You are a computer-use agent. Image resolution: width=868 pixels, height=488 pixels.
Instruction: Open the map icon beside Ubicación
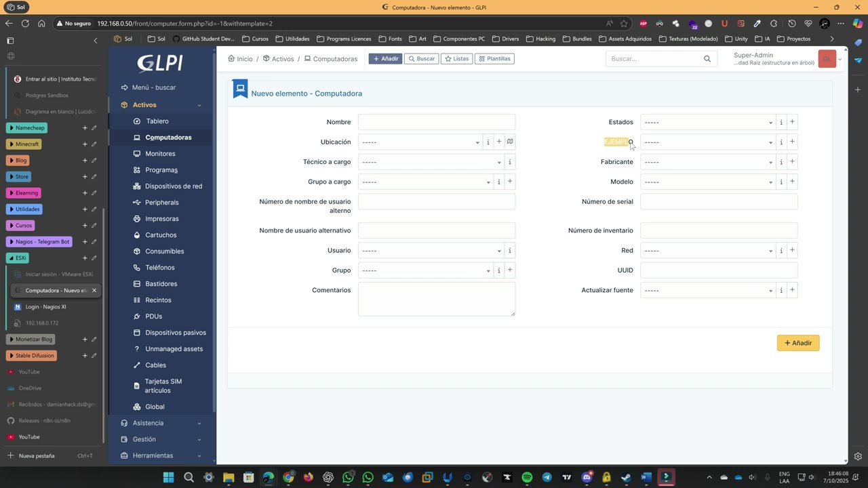pos(510,142)
